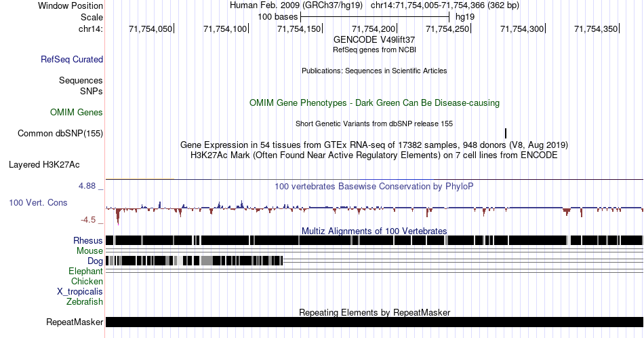Click the SNPs track label
Screen dimensions: 644x338
click(x=92, y=91)
